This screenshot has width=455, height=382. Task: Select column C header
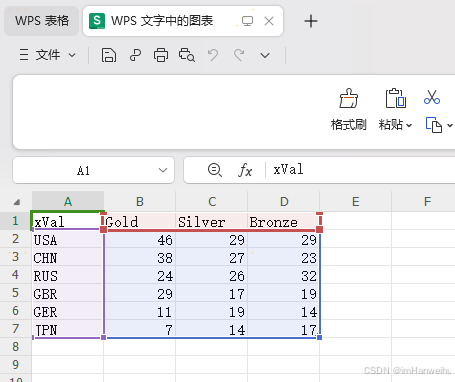(212, 201)
